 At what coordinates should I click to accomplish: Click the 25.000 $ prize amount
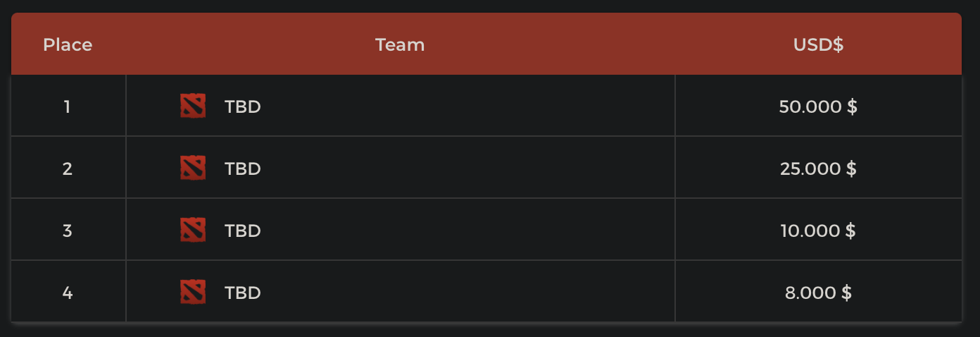click(x=818, y=169)
